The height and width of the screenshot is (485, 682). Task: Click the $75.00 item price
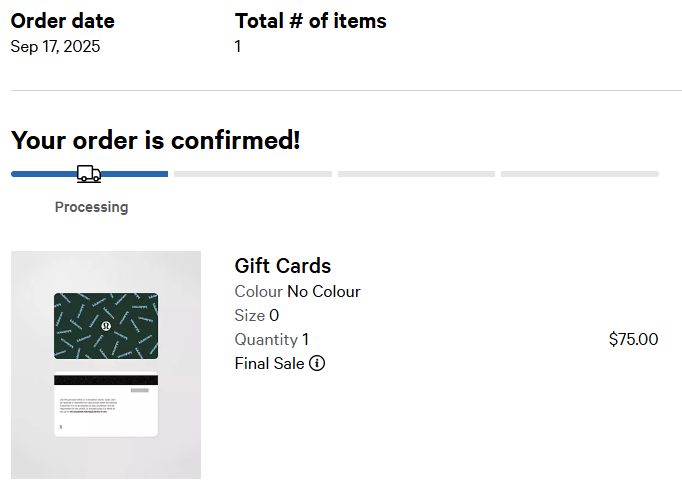coord(633,339)
